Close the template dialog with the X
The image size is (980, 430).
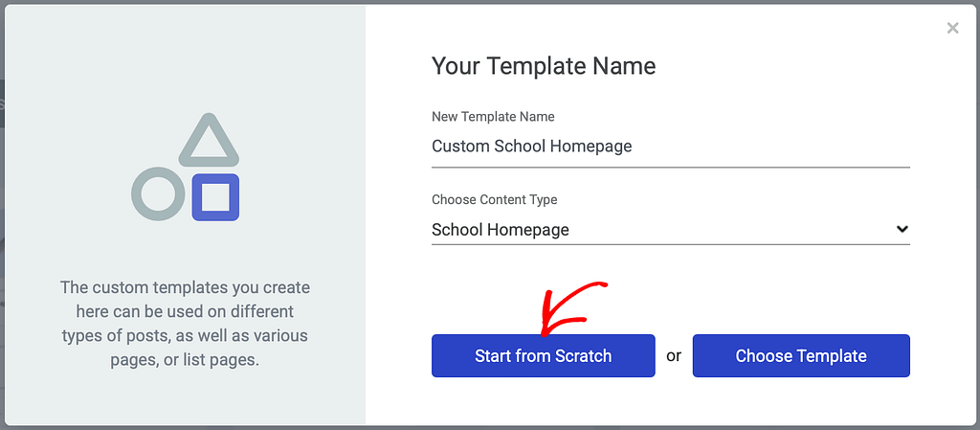point(952,29)
